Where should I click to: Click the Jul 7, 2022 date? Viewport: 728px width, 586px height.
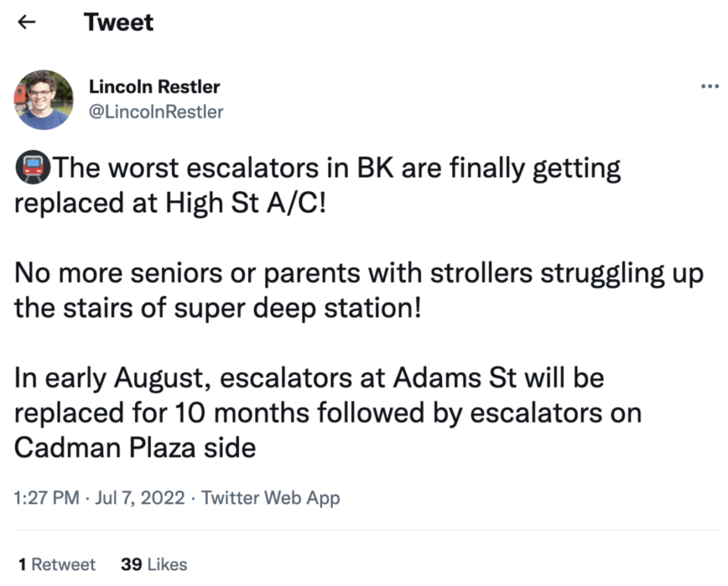tap(140, 498)
